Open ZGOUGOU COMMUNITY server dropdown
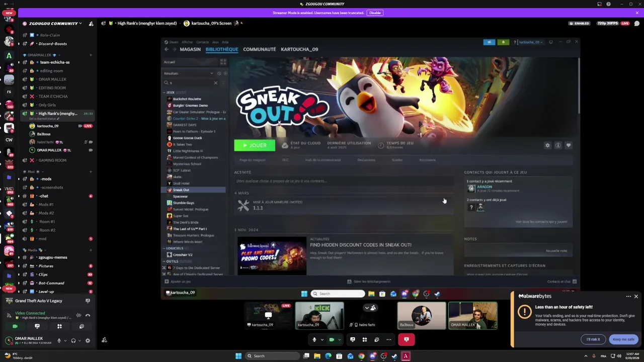Screen dimensions: 644x362 pyautogui.click(x=55, y=23)
